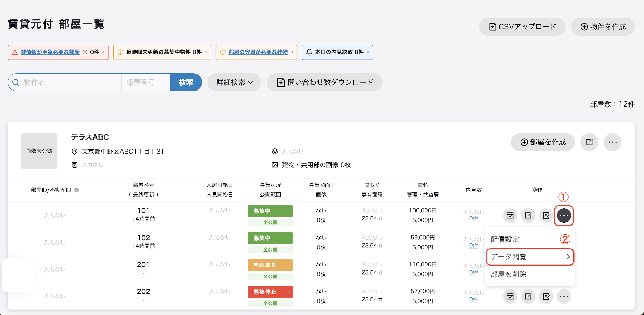Click the edit icon for room 202
Screen dimensions: 644x315
(528, 296)
